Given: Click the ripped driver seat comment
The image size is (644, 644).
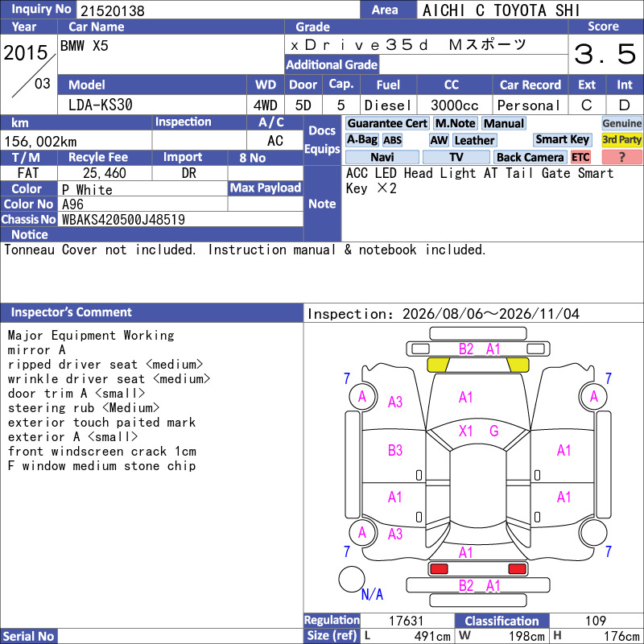Looking at the screenshot, I should pyautogui.click(x=105, y=365).
